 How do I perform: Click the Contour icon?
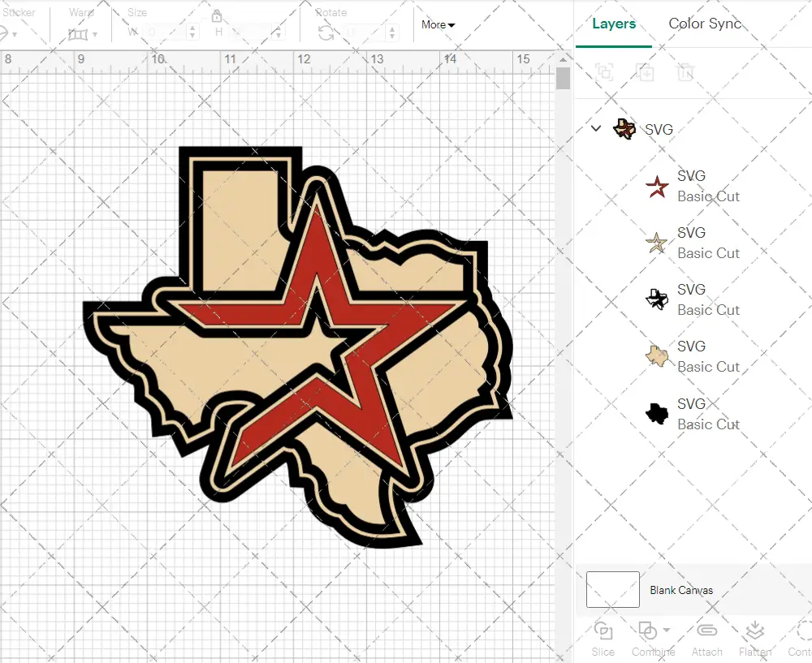point(802,631)
